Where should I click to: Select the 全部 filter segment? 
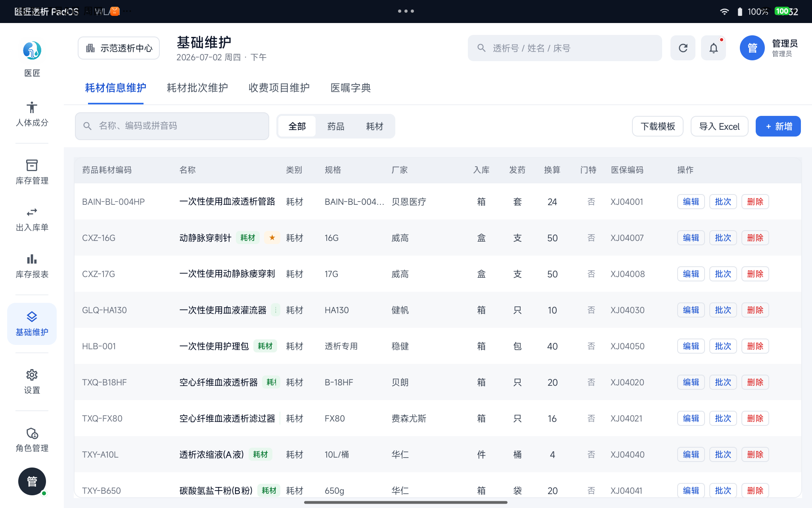coord(297,126)
